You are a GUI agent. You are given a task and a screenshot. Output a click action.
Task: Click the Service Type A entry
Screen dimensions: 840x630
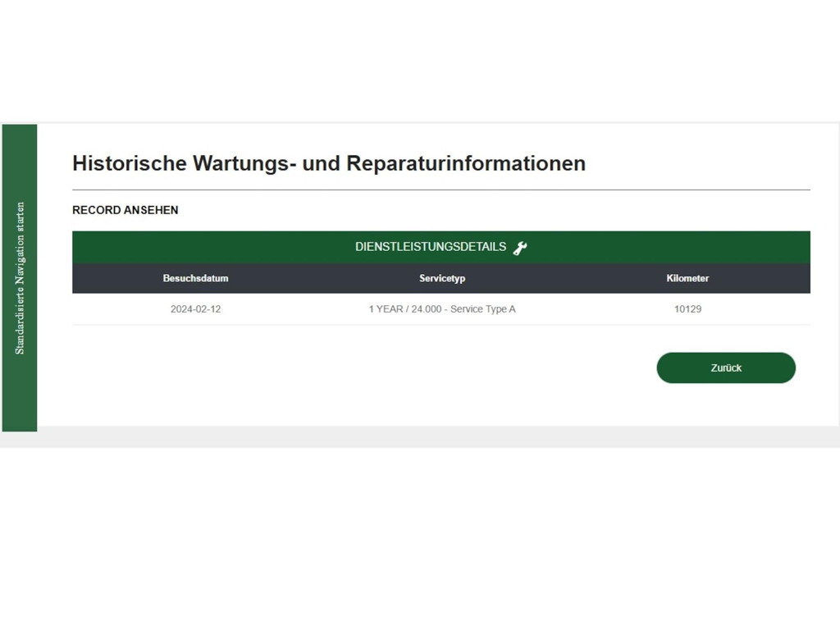click(x=483, y=309)
